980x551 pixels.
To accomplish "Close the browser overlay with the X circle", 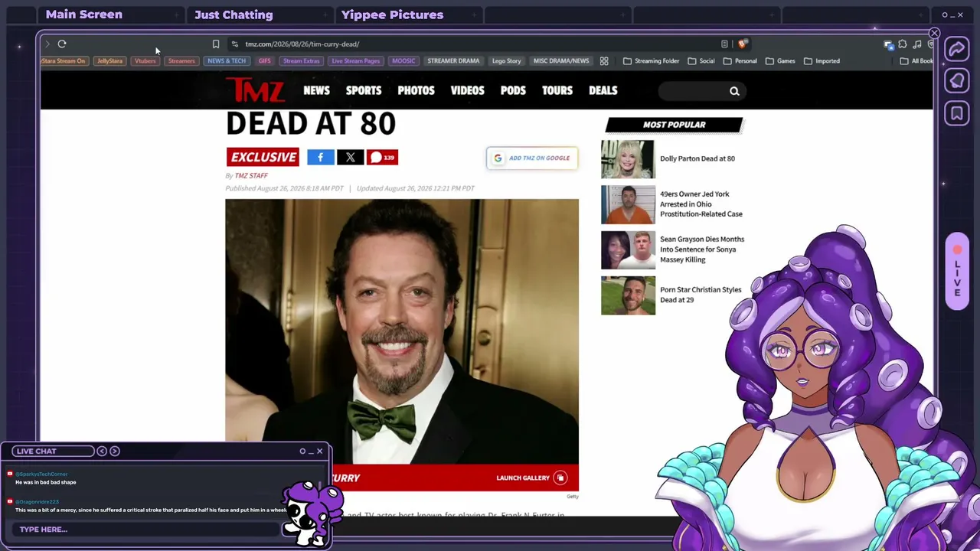I will pyautogui.click(x=934, y=34).
